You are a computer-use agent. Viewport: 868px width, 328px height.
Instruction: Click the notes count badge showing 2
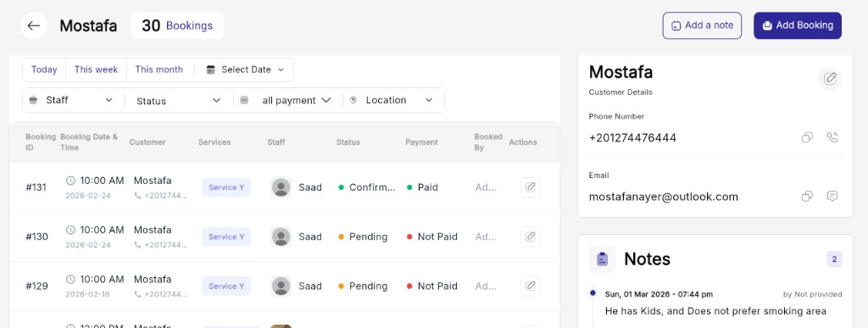[834, 259]
